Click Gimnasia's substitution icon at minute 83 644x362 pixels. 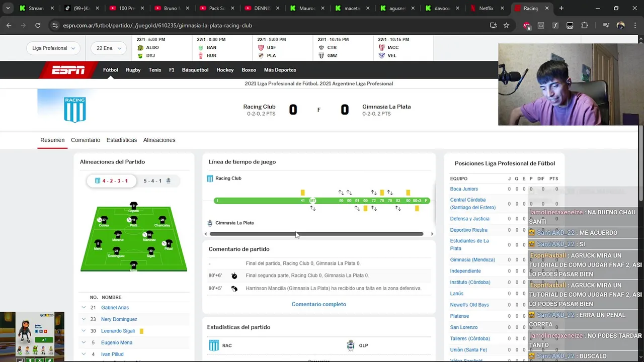[398, 208]
